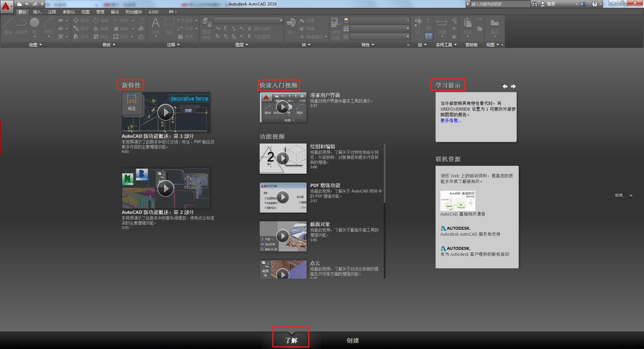
Task: Open the AutoCAD application menu logo
Action: [6, 6]
